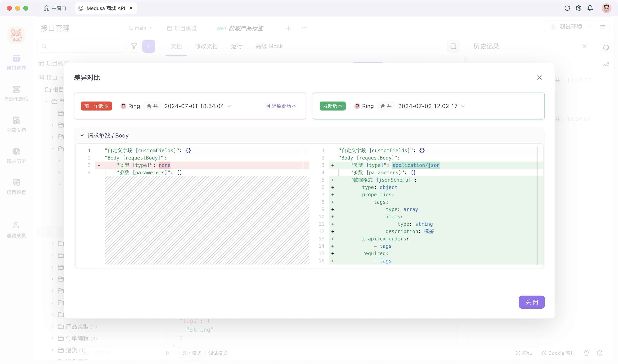Click the 前一个版本 red label
Image resolution: width=618 pixels, height=364 pixels.
coord(96,106)
